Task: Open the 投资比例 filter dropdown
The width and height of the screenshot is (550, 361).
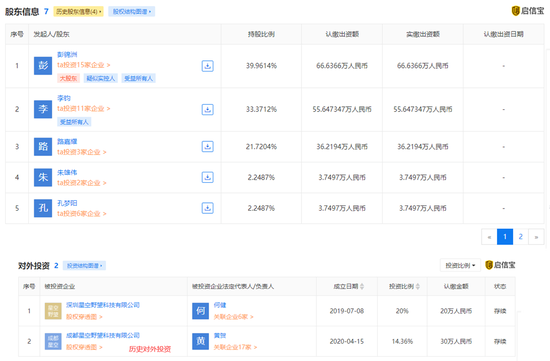Action: pyautogui.click(x=460, y=265)
